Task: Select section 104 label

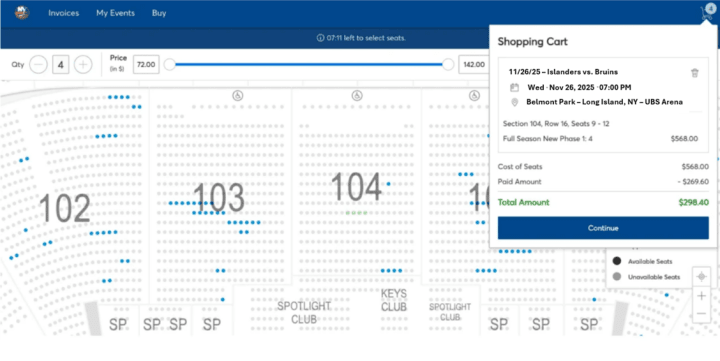Action: 356,186
